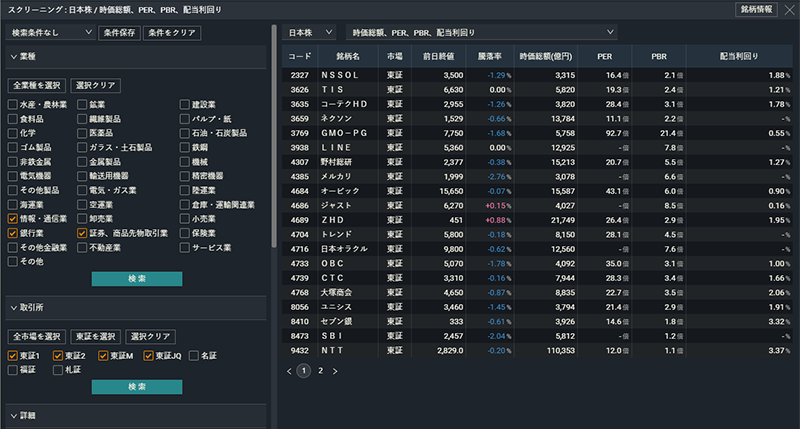Check the 名証 exchange checkbox
The height and width of the screenshot is (429, 800).
(x=194, y=356)
